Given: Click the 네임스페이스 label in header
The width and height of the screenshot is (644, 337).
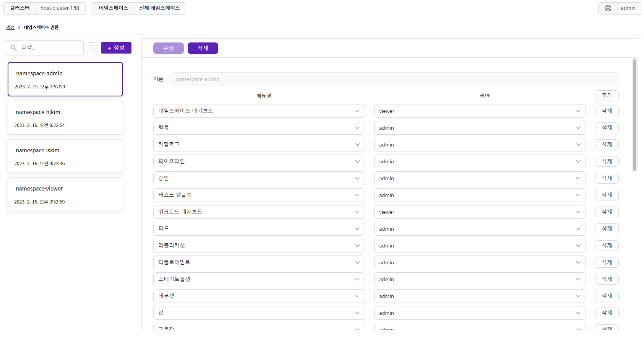Looking at the screenshot, I should [114, 8].
